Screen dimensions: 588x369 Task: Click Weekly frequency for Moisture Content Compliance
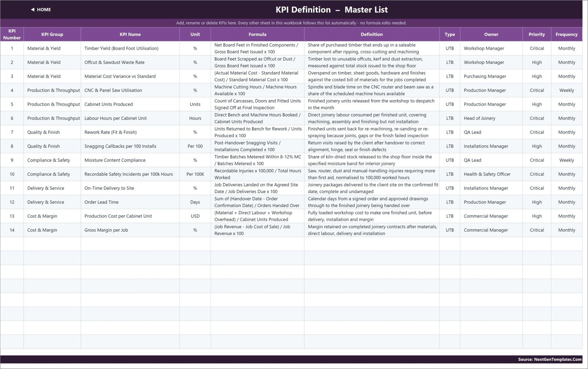click(566, 160)
